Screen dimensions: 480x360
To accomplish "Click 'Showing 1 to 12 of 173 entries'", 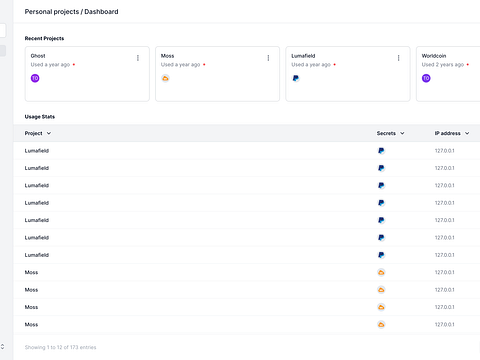I will [x=60, y=347].
